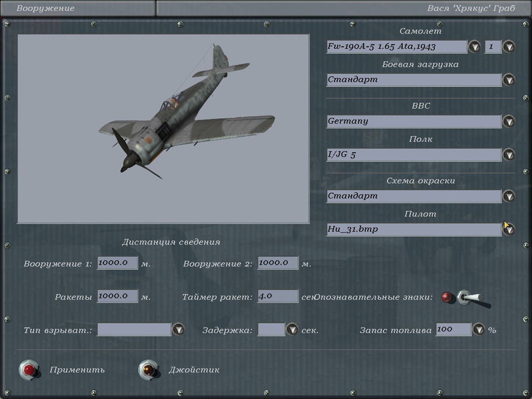Viewport: 532px width, 399px height.
Task: Open the Самолет aircraft dropdown arrow
Action: coord(474,47)
